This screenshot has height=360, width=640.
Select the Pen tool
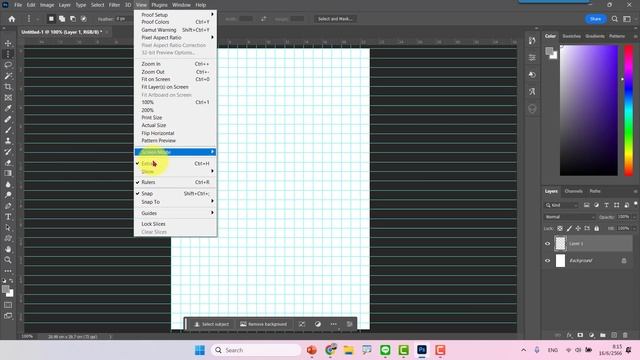pyautogui.click(x=8, y=206)
